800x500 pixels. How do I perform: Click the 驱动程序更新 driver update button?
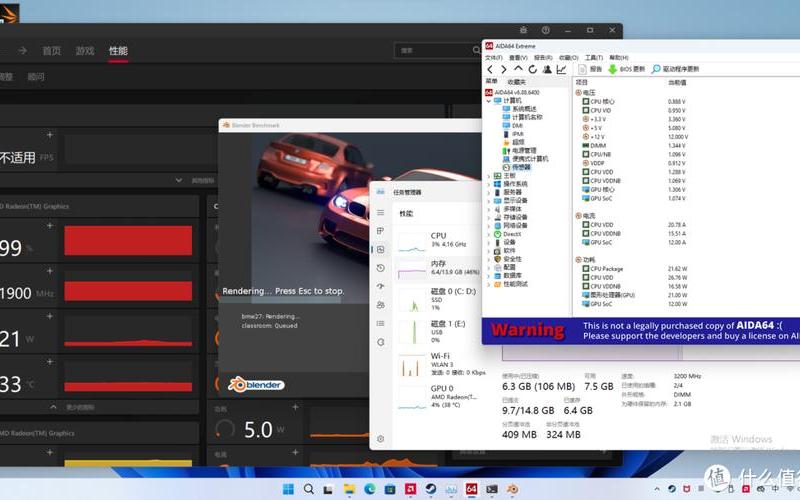tap(675, 69)
